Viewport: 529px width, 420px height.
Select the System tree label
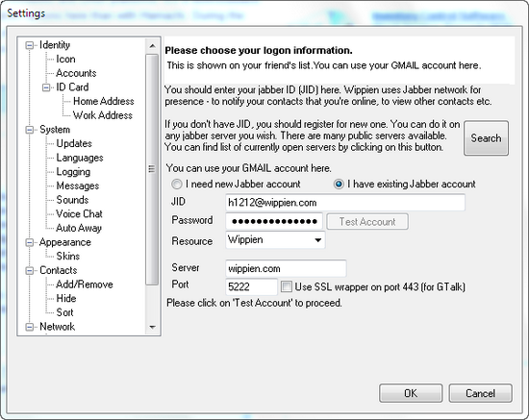[x=55, y=130]
